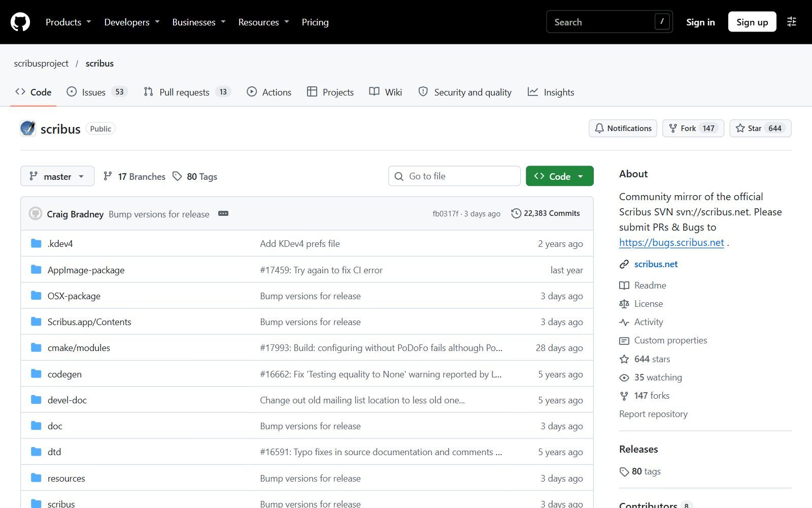Screen dimensions: 812x508
Task: Click the commit history clock icon
Action: coord(516,213)
